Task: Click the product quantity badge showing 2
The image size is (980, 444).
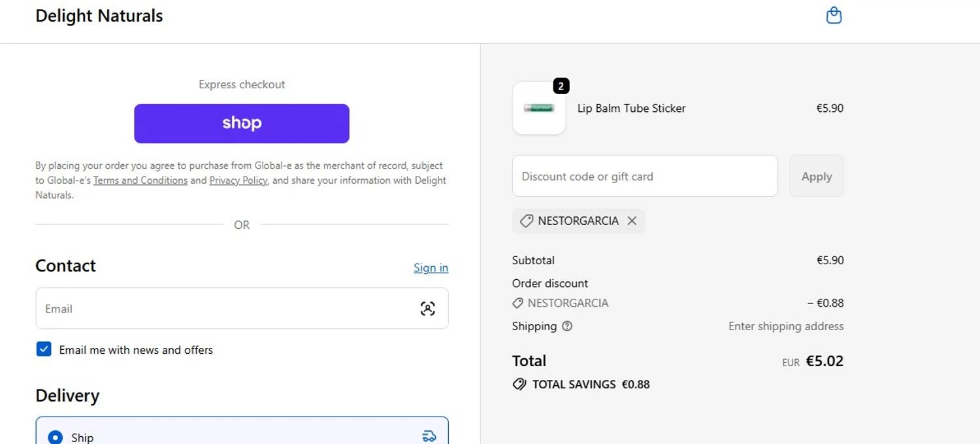Action: point(561,86)
